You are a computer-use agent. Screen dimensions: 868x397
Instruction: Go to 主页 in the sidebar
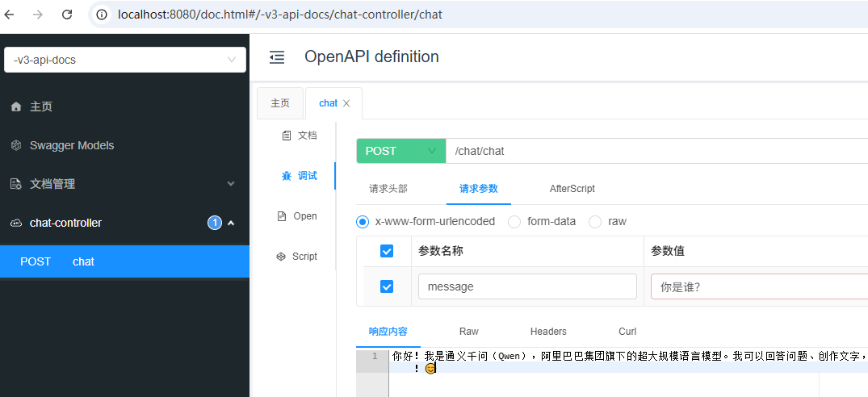40,107
